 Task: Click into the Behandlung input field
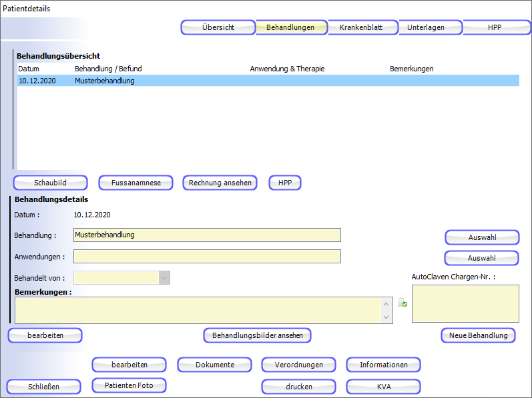coord(207,235)
